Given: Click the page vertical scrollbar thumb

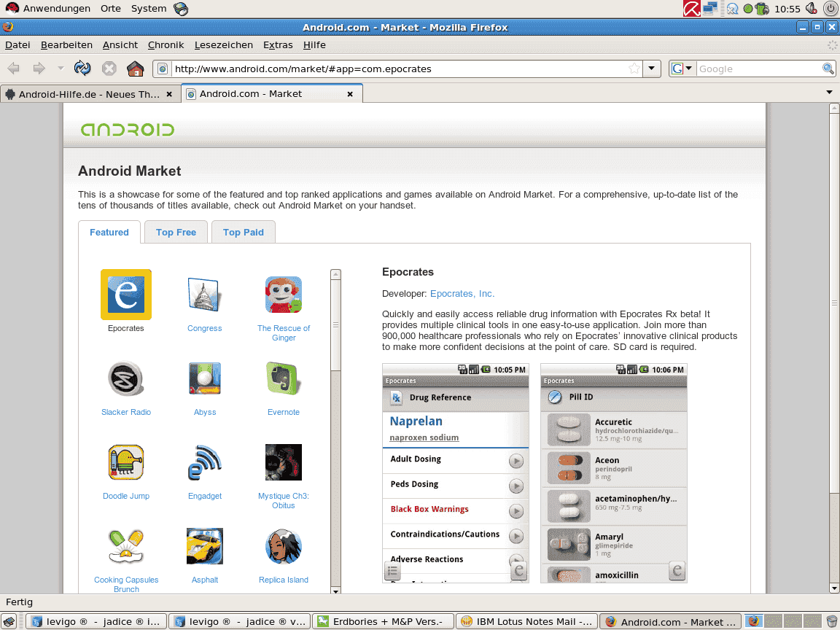Looking at the screenshot, I should click(834, 303).
